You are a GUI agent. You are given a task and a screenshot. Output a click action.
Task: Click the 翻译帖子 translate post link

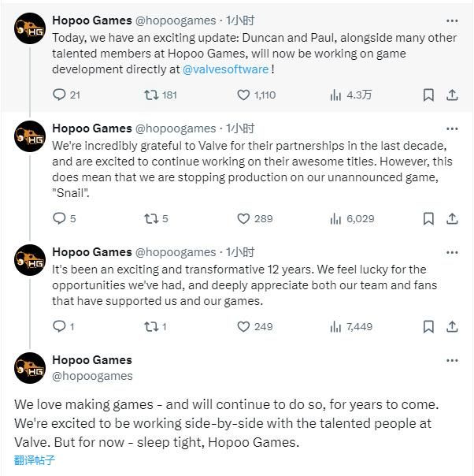tap(35, 460)
